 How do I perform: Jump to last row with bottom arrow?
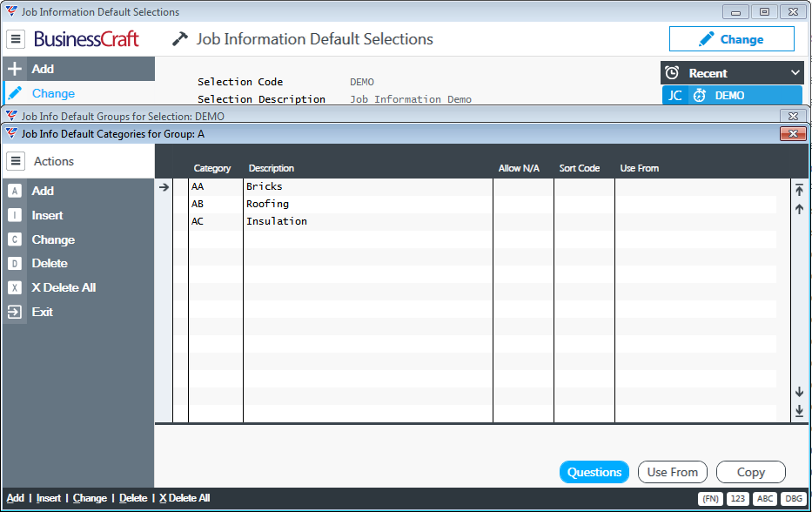pyautogui.click(x=800, y=410)
